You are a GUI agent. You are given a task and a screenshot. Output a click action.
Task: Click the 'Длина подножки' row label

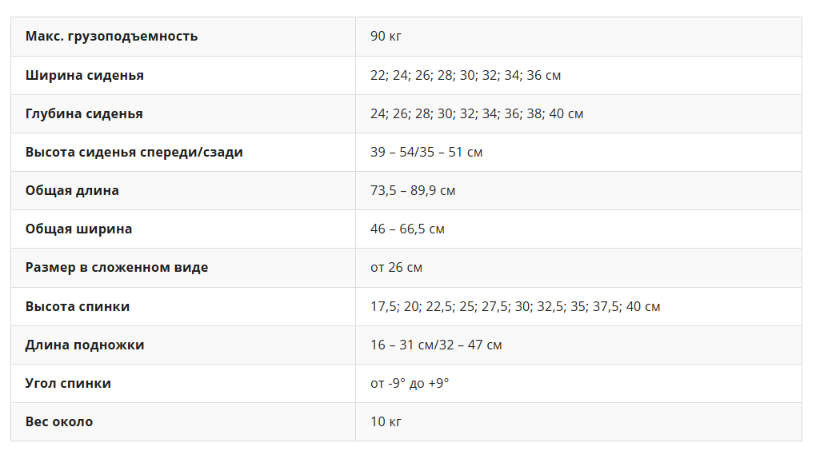85,345
